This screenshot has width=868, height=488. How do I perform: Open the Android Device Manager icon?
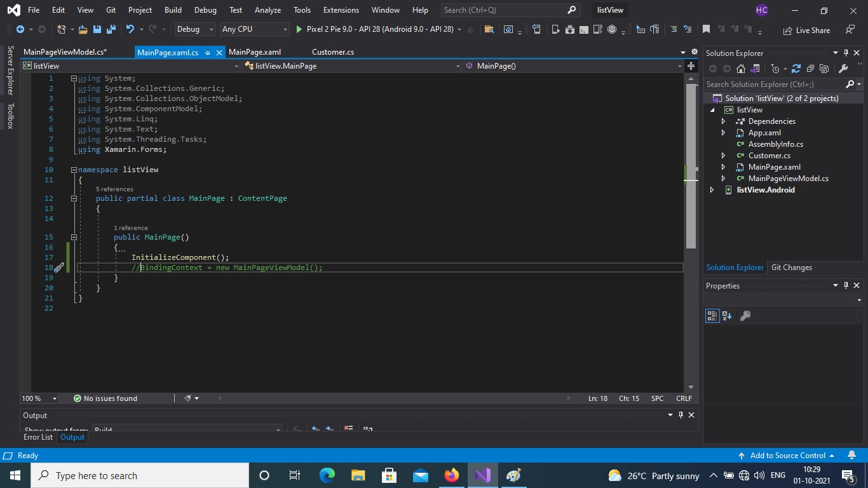[555, 29]
